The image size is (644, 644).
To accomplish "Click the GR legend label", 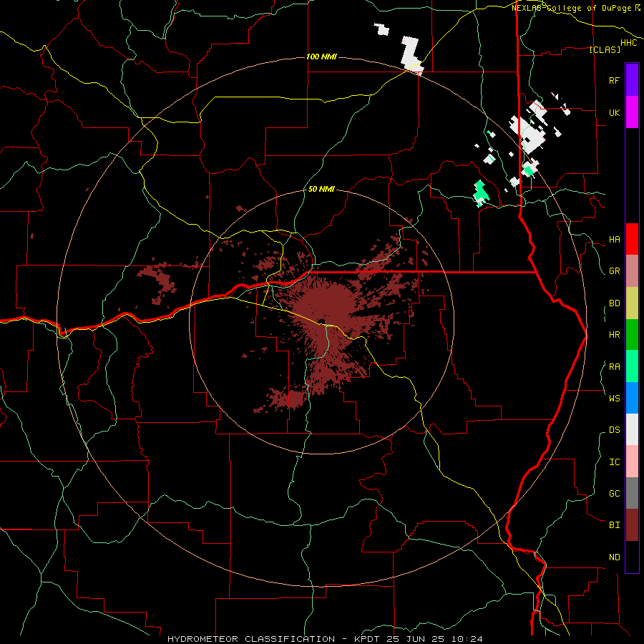I will (x=614, y=271).
